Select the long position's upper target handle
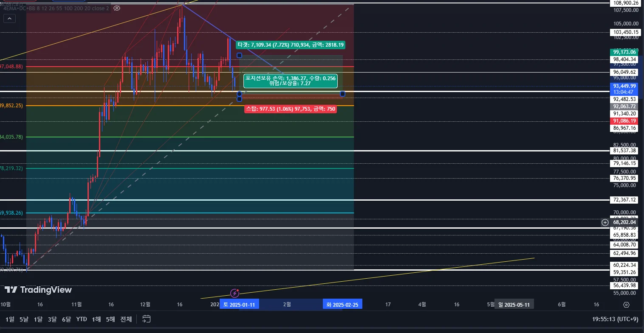644x333 pixels. pyautogui.click(x=240, y=56)
